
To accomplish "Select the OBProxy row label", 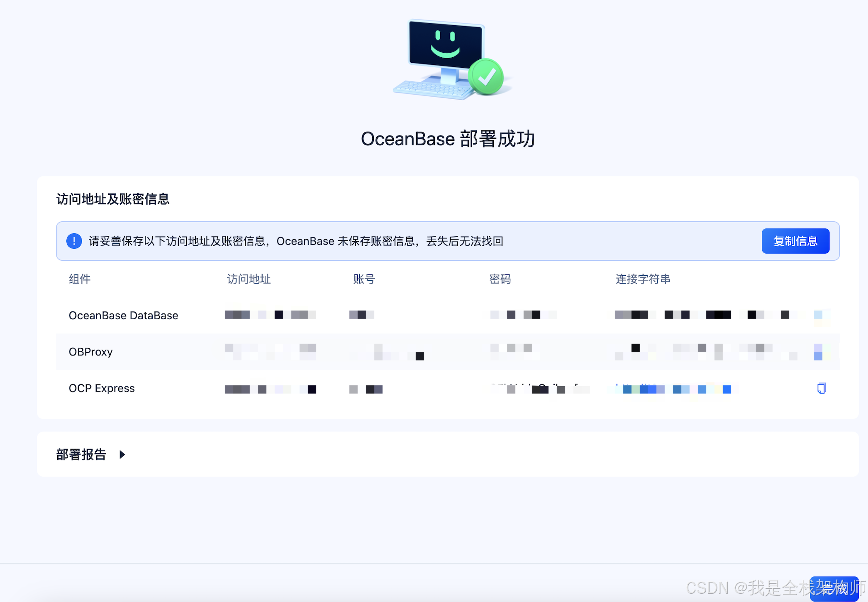I will pyautogui.click(x=90, y=352).
